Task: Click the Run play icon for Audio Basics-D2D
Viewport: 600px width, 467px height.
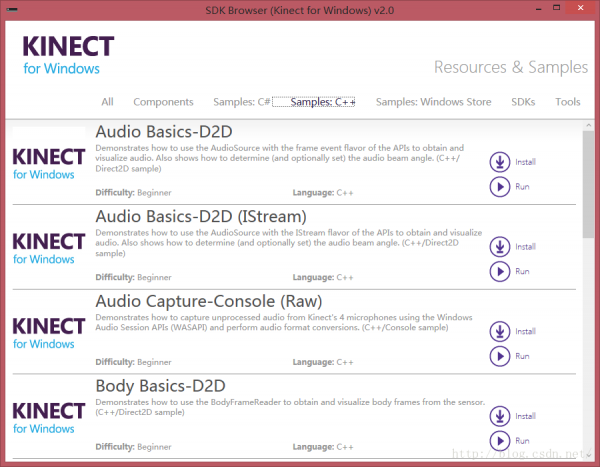Action: 500,187
